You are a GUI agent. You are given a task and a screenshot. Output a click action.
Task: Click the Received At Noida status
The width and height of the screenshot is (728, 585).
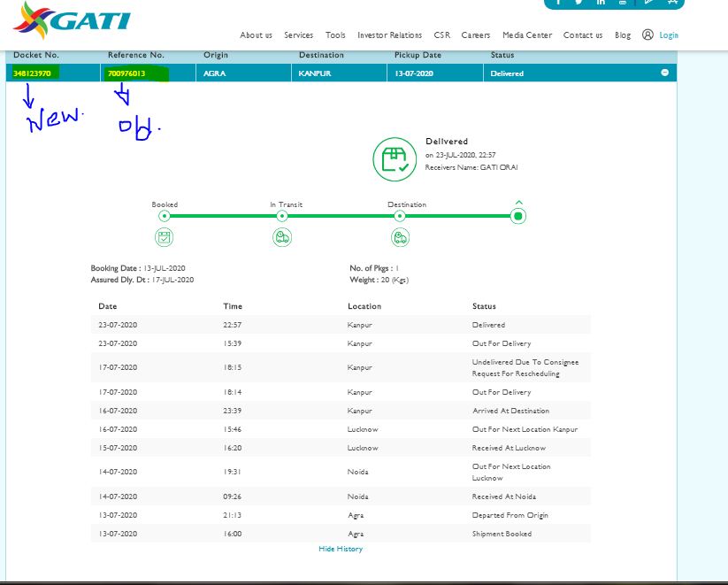pyautogui.click(x=503, y=496)
